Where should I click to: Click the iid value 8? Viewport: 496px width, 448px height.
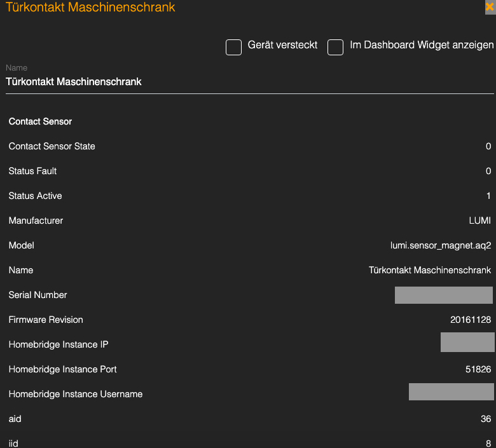488,443
